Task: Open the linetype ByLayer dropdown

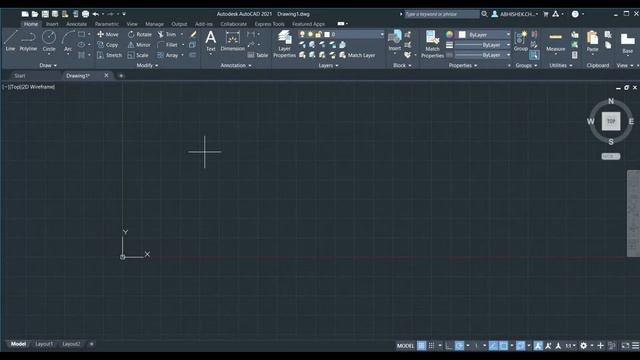Action: [x=483, y=55]
